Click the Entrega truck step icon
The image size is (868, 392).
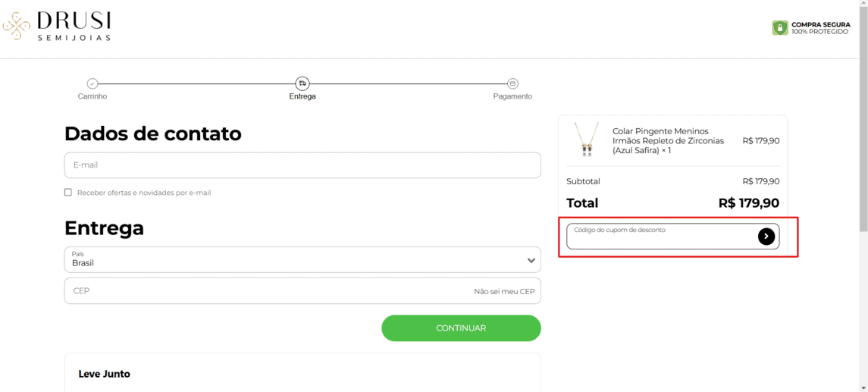coord(302,83)
